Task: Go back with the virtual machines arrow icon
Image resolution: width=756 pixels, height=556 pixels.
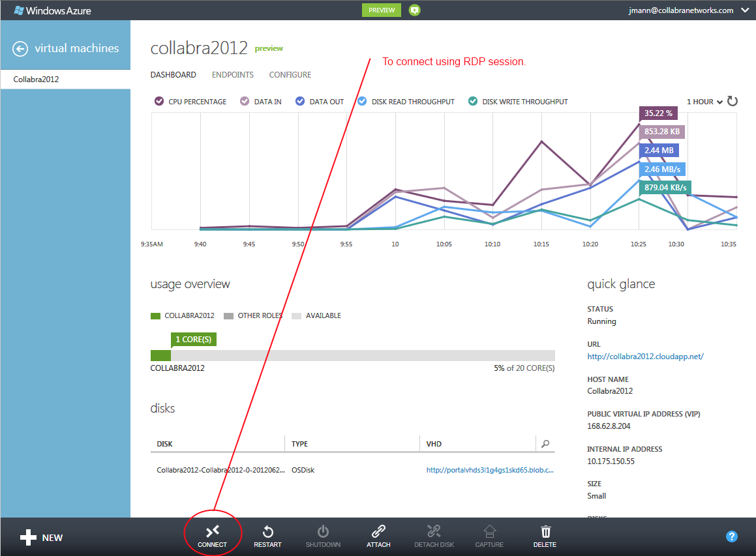Action: point(20,49)
